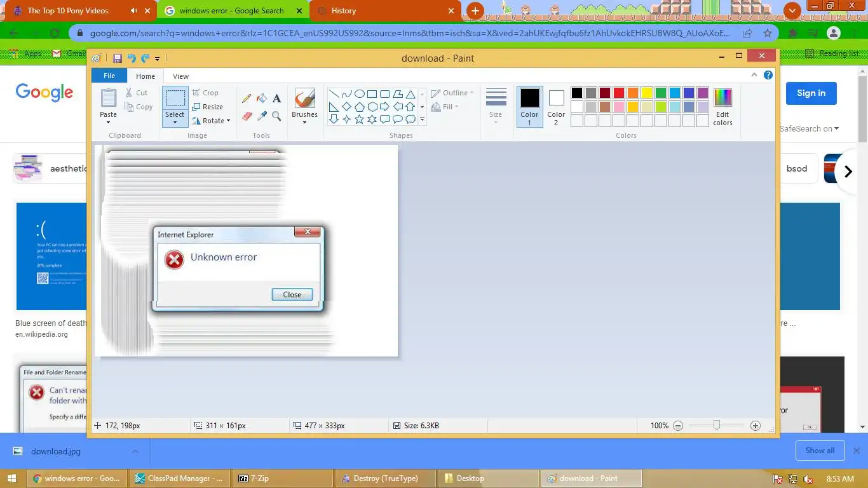
Task: Open the Windows Start button
Action: 11,478
